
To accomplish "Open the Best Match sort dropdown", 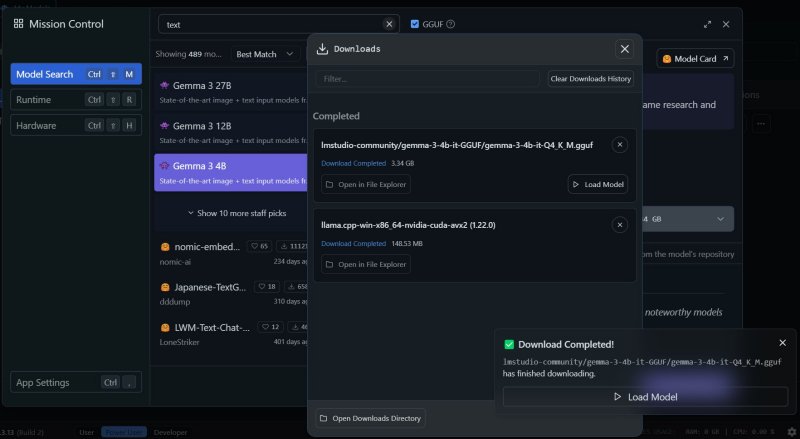I will click(261, 54).
